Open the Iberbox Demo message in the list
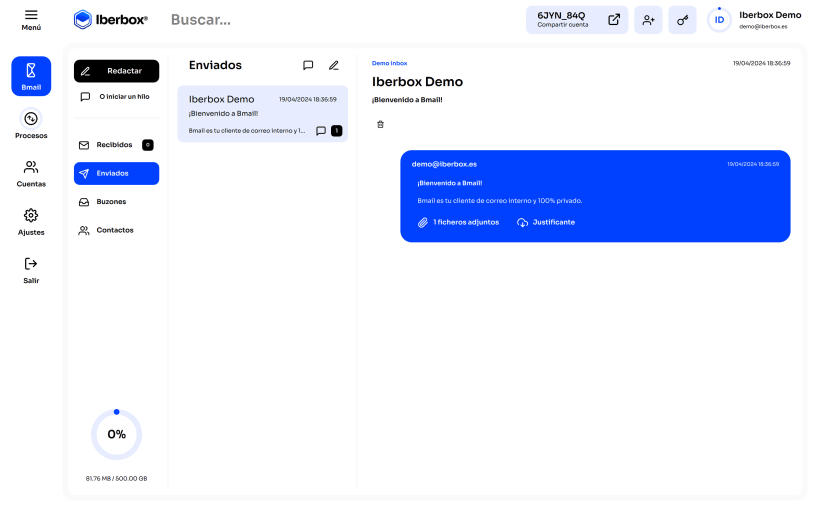This screenshot has width=819, height=512. pos(263,114)
